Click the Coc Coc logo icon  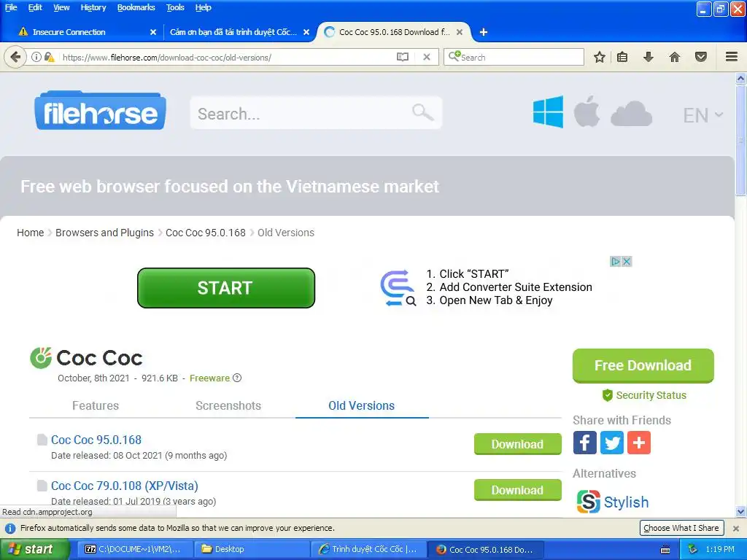[x=41, y=358]
